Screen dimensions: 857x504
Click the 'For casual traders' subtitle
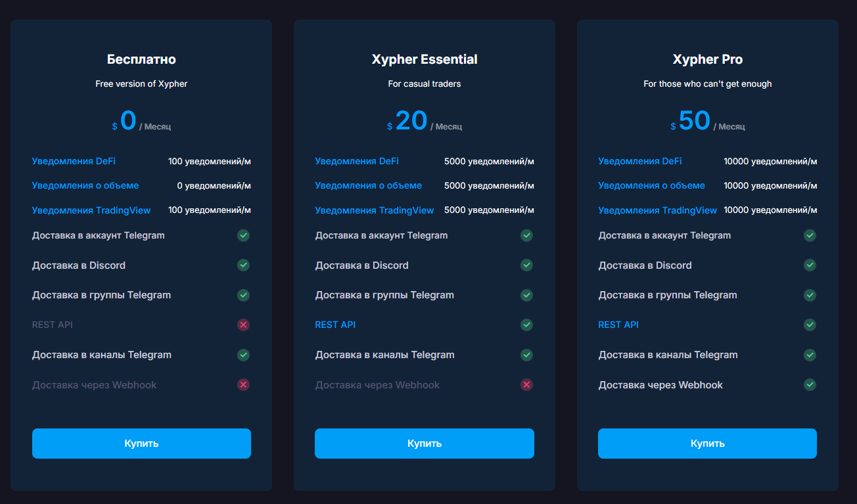coord(425,84)
